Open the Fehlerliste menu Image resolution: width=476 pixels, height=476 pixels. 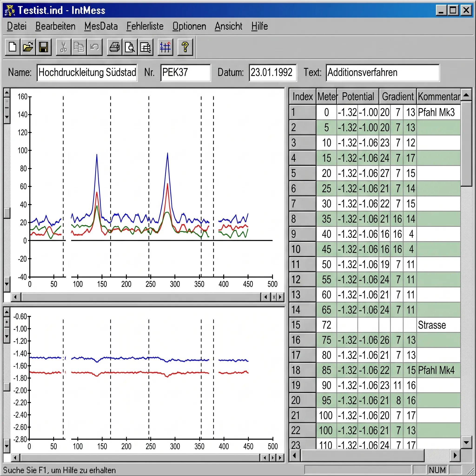(x=145, y=26)
